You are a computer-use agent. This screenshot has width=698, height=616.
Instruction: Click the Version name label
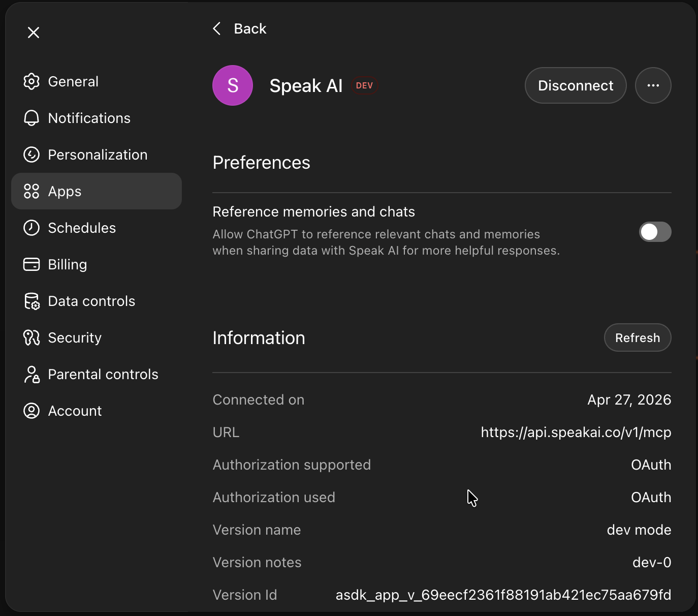[x=257, y=530]
